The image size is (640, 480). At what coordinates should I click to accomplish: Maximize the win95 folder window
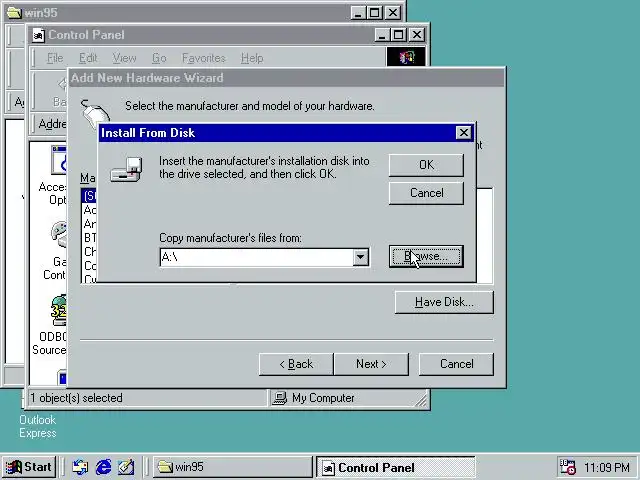point(374,13)
